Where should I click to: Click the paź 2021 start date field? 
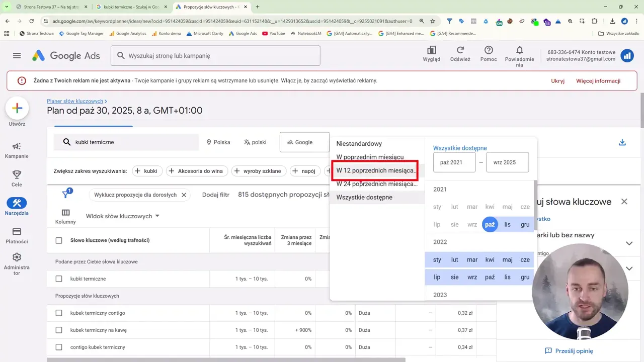pyautogui.click(x=454, y=162)
